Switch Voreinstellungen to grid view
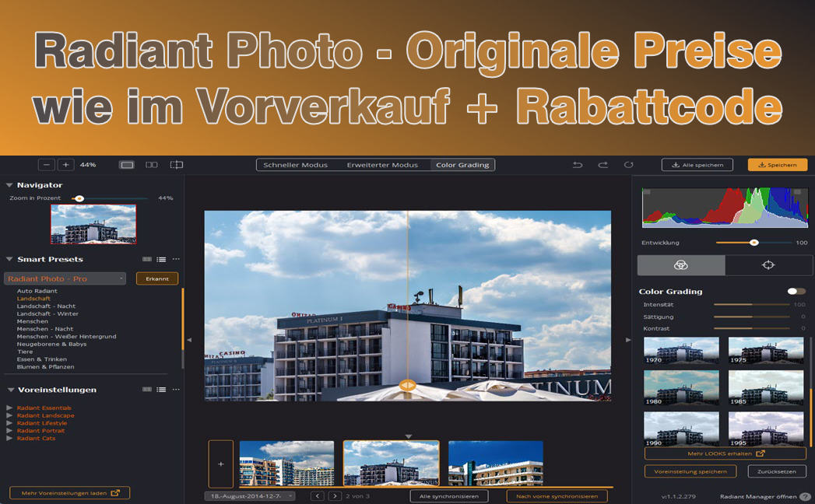The width and height of the screenshot is (815, 504). click(x=147, y=389)
